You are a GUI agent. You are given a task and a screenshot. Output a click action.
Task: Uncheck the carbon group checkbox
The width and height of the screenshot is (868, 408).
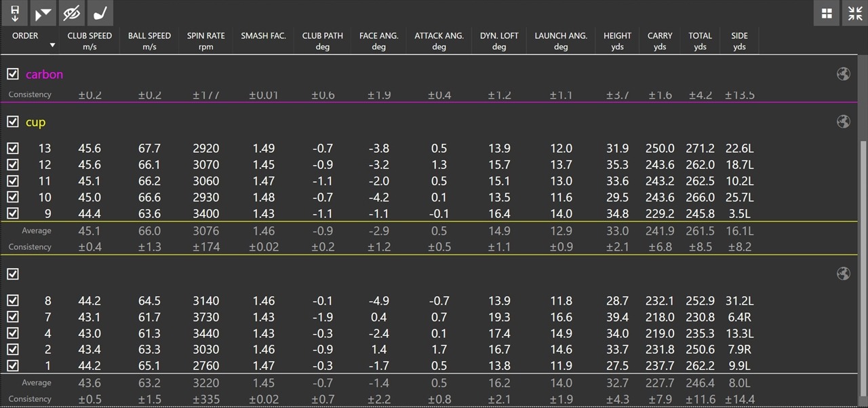click(x=13, y=74)
